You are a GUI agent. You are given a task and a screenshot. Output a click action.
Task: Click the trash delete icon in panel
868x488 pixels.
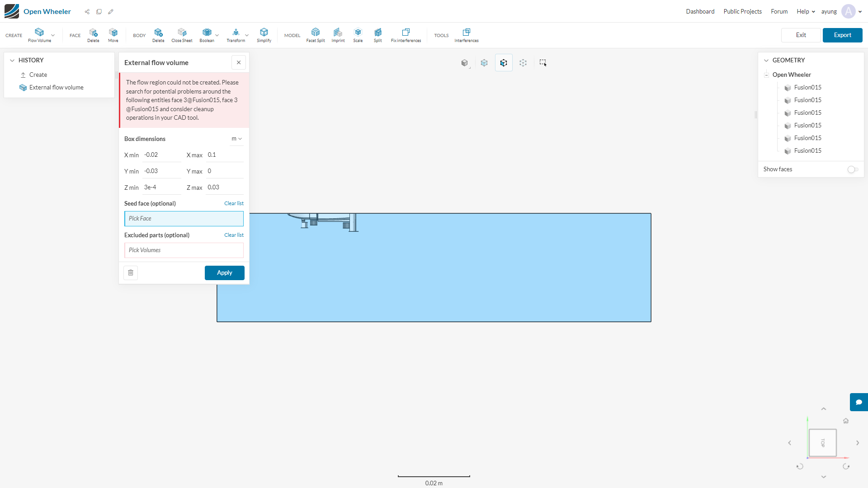coord(131,273)
